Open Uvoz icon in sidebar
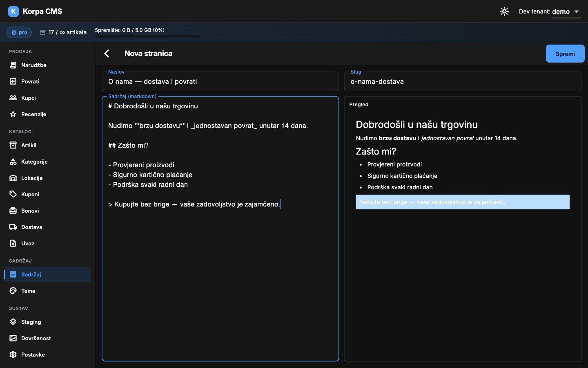Viewport: 588px width, 368px height. 13,243
